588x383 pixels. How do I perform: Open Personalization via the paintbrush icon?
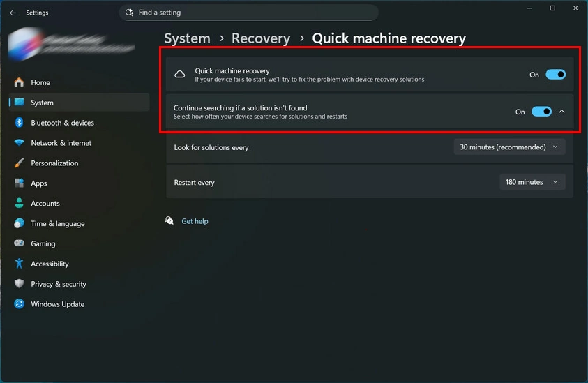pyautogui.click(x=19, y=163)
